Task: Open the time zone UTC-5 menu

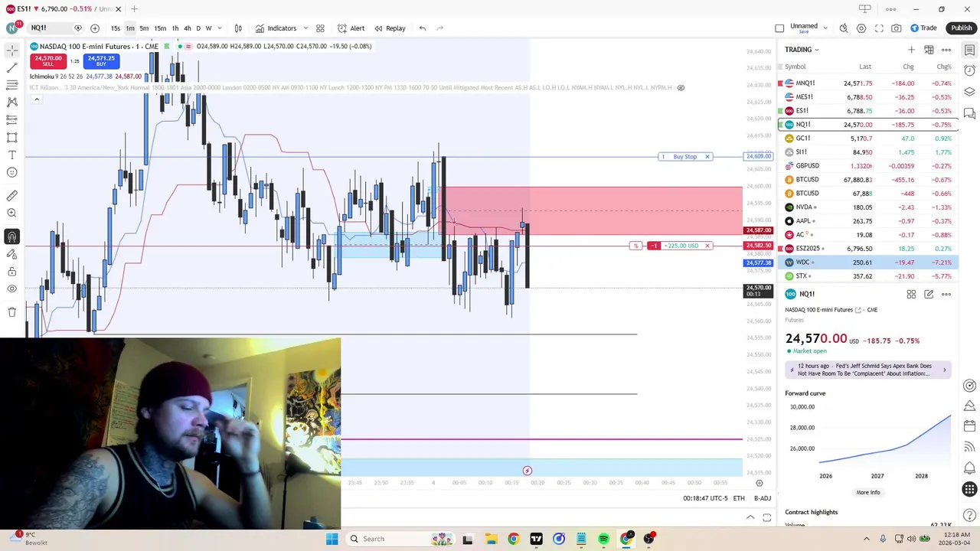Action: click(x=705, y=498)
